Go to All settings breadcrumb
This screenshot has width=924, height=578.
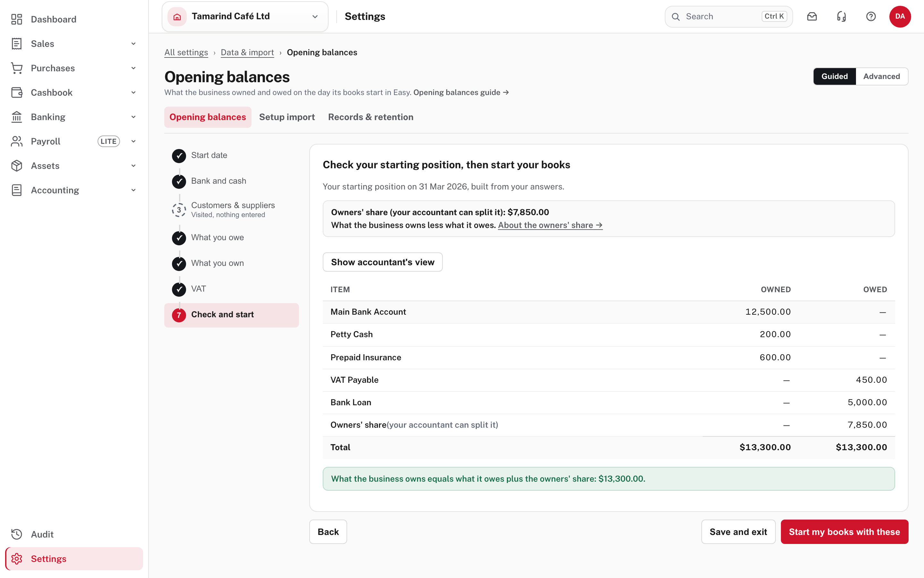tap(186, 52)
